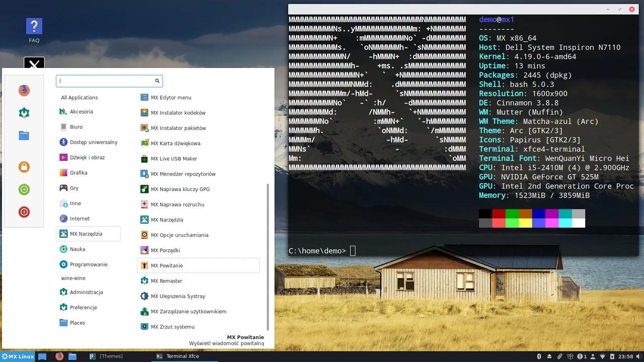Open the Nauka category
The width and height of the screenshot is (644, 362).
(x=88, y=249)
